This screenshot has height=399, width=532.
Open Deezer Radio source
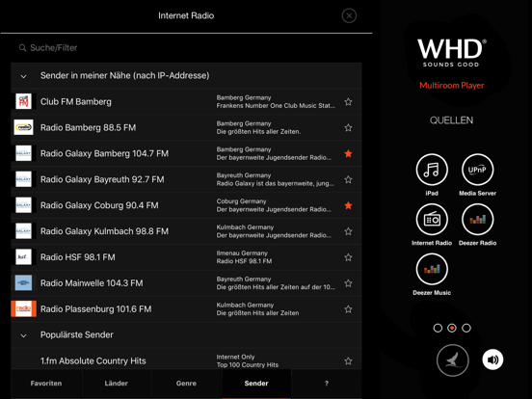coord(477,220)
